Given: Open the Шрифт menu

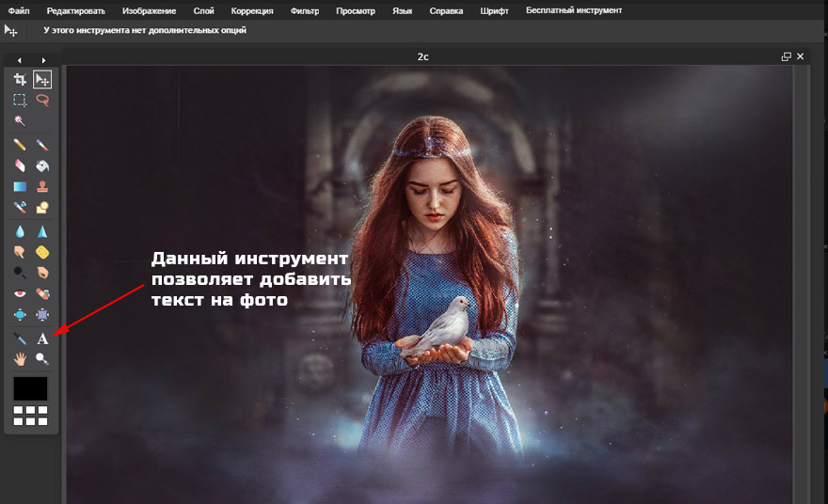Looking at the screenshot, I should click(494, 10).
